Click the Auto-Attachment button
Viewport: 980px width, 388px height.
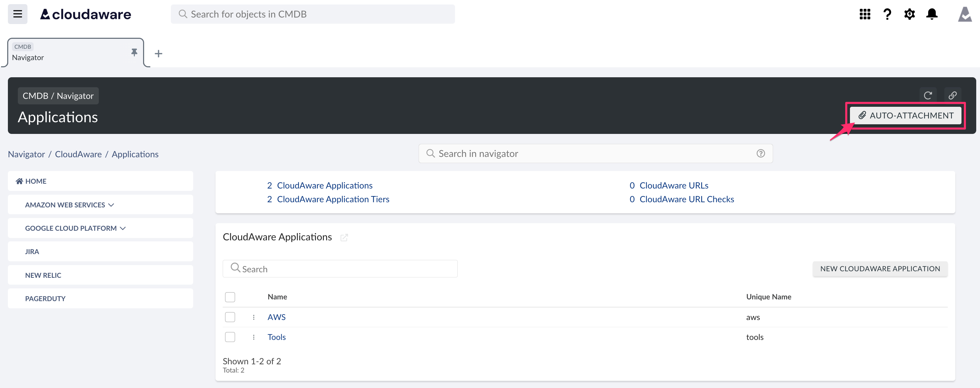(906, 115)
